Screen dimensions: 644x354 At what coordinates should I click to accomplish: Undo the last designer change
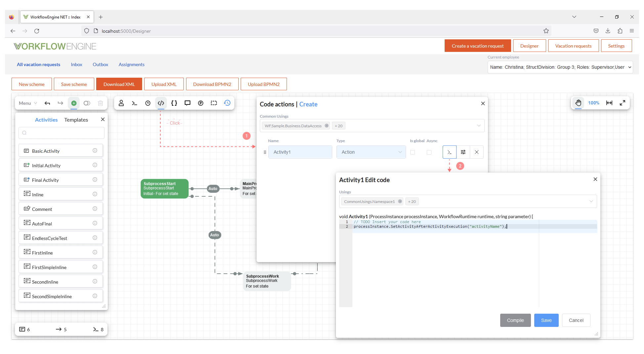[x=47, y=103]
